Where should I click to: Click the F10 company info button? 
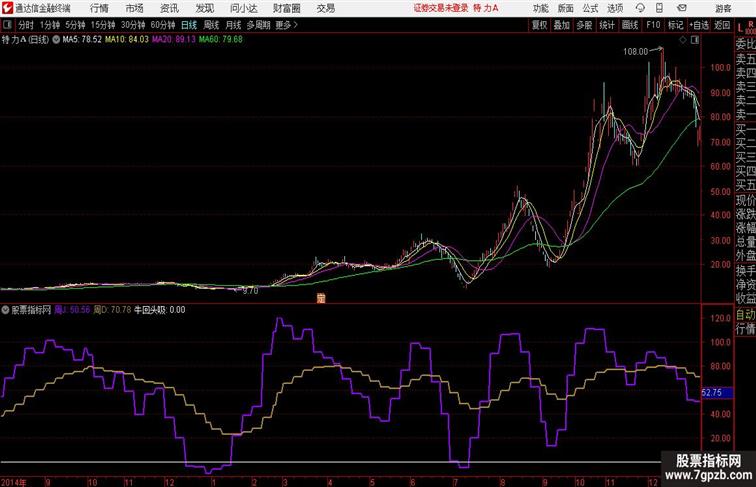tap(653, 25)
